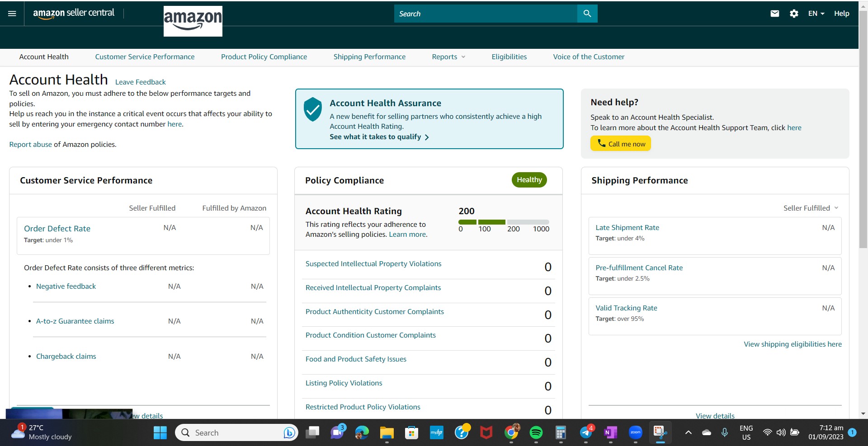Click the Call me now button
868x446 pixels.
pyautogui.click(x=620, y=144)
